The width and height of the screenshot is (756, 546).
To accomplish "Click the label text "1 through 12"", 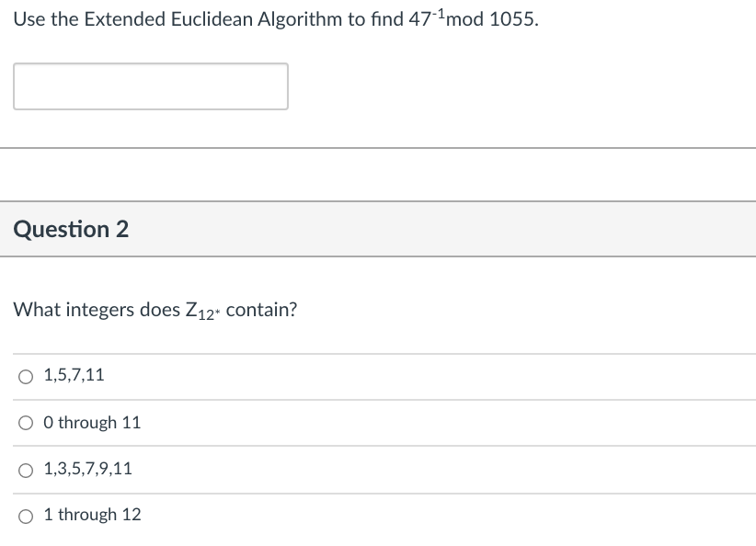I will click(x=92, y=514).
